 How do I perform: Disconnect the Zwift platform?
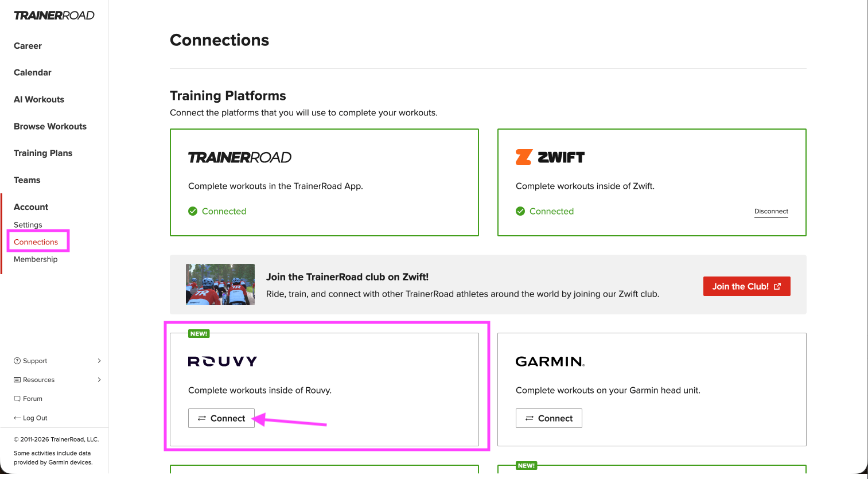[771, 211]
